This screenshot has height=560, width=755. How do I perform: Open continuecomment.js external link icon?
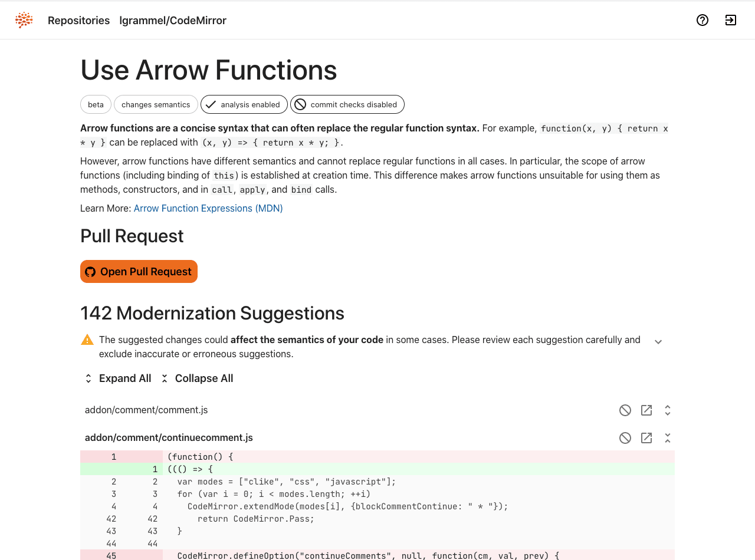646,438
